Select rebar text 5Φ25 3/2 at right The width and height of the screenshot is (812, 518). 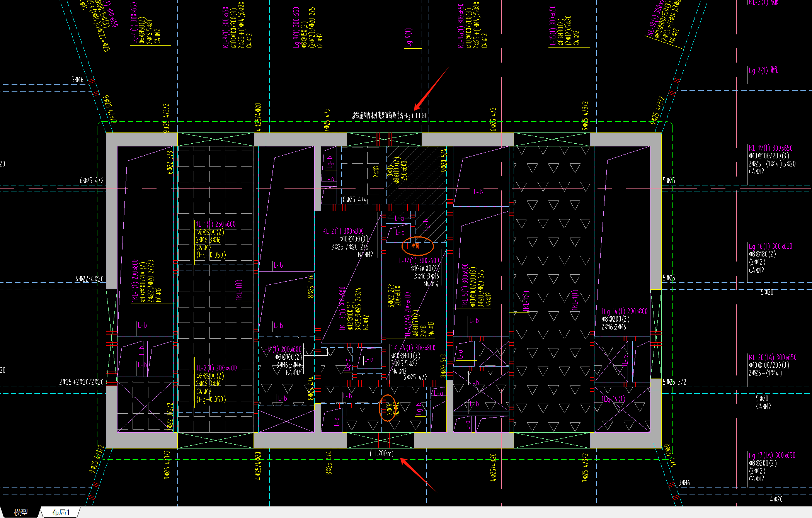[674, 382]
